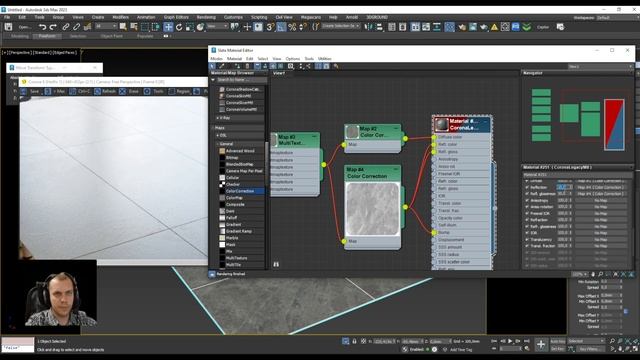Click the Zoom magnifier icon in Slate editor
The width and height of the screenshot is (640, 360).
600,274
